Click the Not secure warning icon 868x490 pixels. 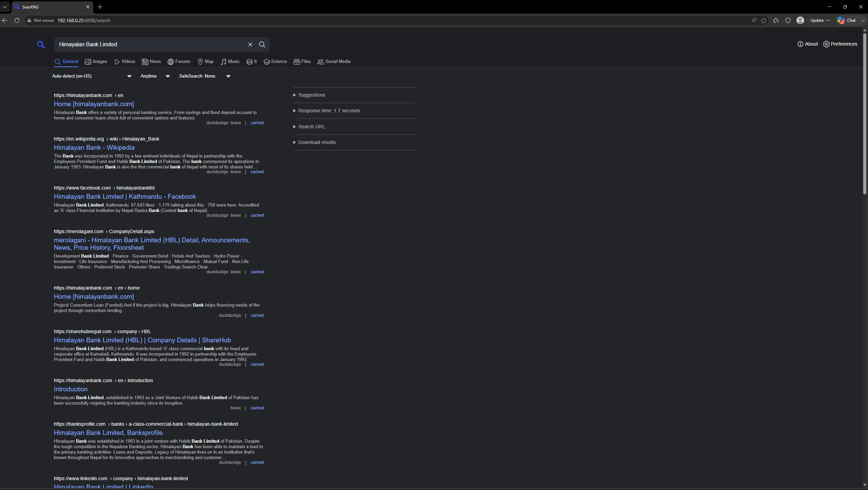pos(29,20)
